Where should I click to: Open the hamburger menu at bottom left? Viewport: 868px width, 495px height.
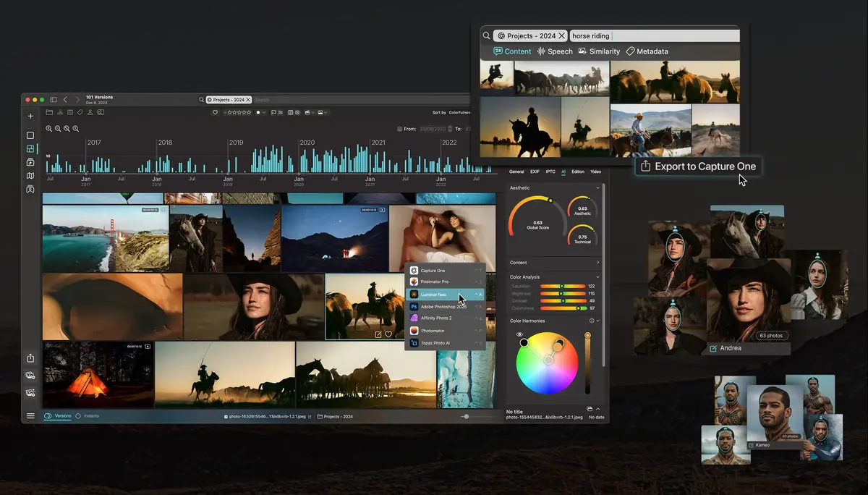click(x=30, y=415)
